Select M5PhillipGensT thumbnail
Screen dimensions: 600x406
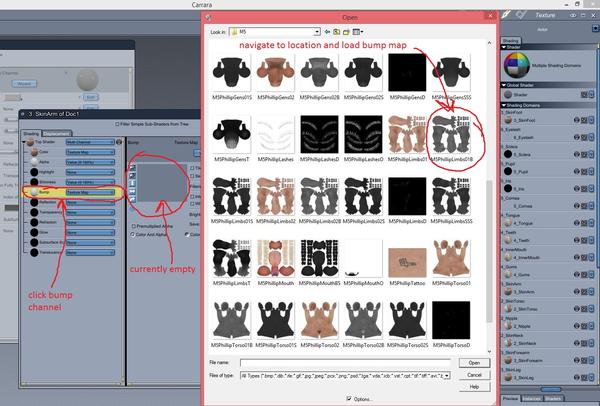[232, 135]
